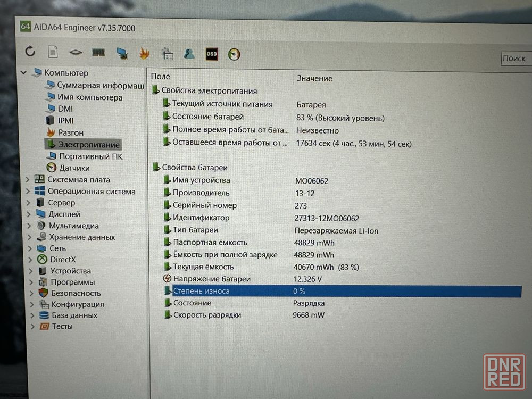The width and height of the screenshot is (532, 399).
Task: Select Суммарная информация in the tree
Action: 95,85
